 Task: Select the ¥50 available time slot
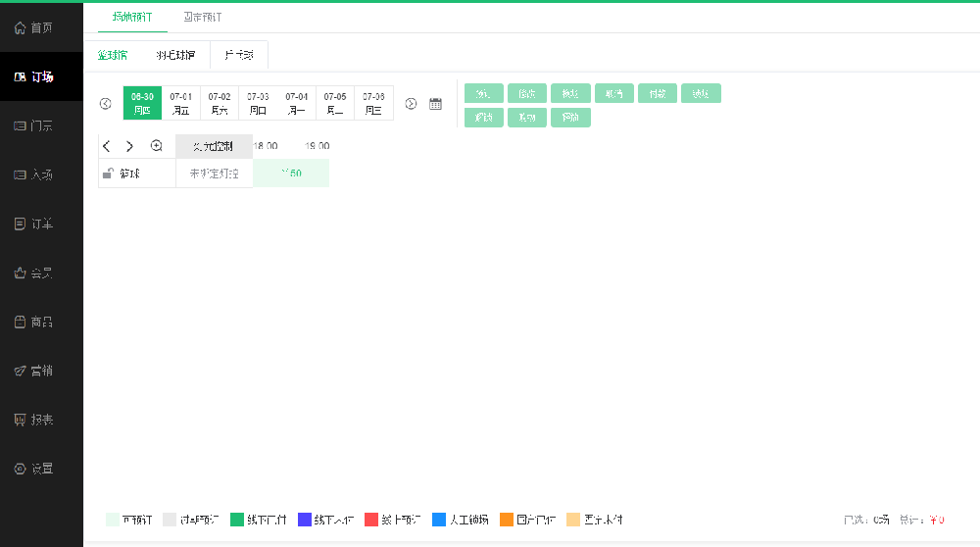pos(291,174)
